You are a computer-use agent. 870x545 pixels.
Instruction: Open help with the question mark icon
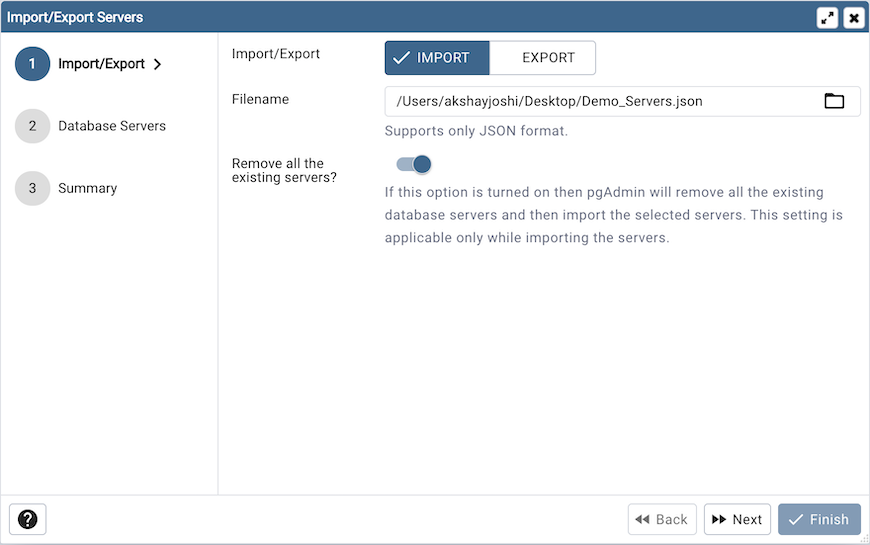[28, 519]
